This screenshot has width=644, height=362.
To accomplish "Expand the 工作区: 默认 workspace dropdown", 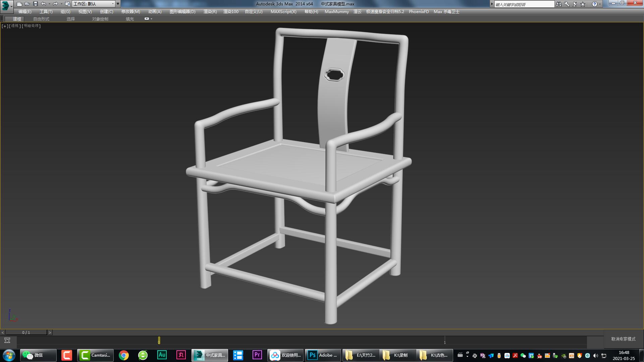I will pos(113,4).
